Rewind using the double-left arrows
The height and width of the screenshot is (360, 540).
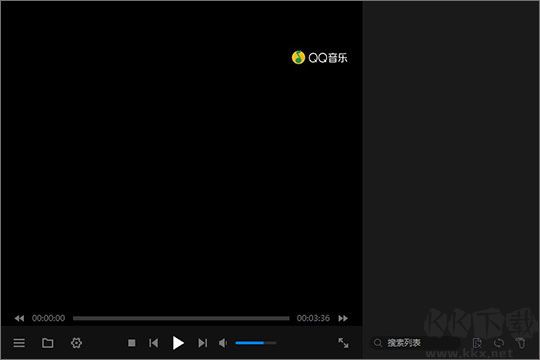[19, 318]
